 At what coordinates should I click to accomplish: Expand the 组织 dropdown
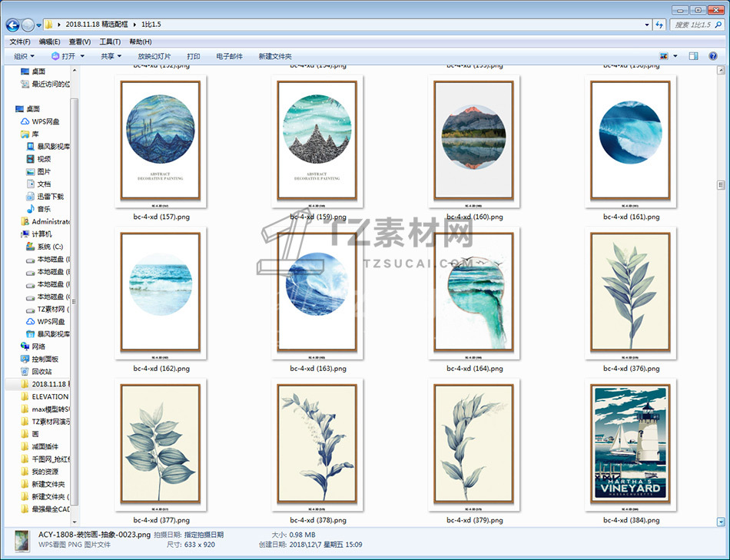(25, 56)
